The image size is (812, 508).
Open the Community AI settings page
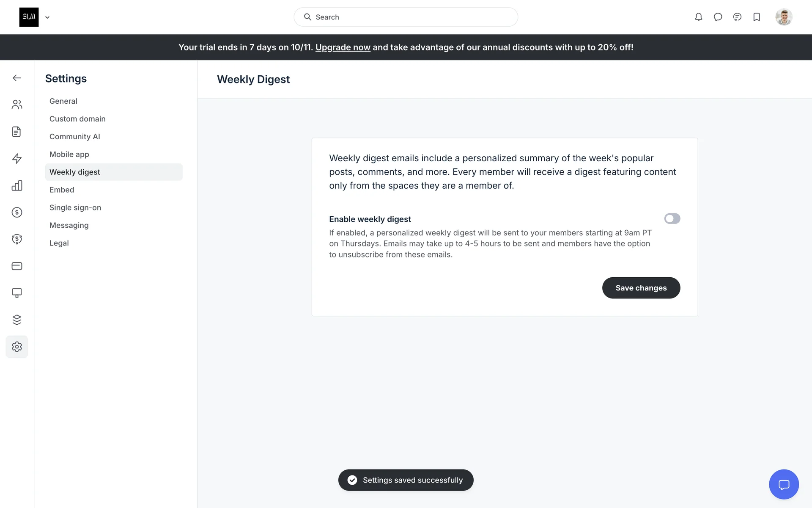click(x=75, y=137)
